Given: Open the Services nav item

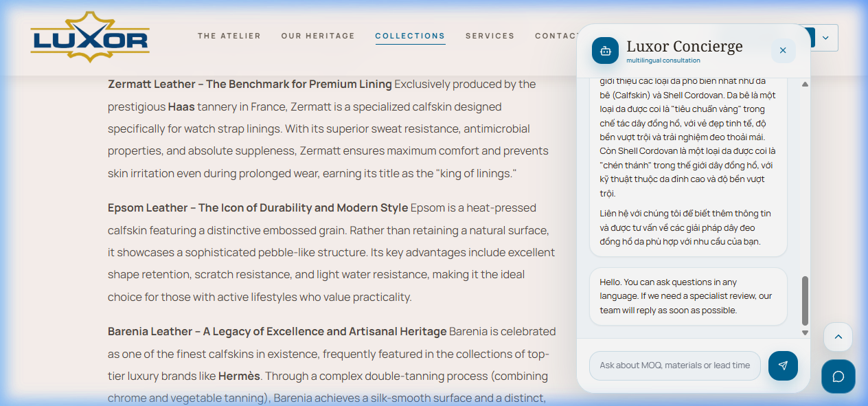Looking at the screenshot, I should click(x=490, y=36).
